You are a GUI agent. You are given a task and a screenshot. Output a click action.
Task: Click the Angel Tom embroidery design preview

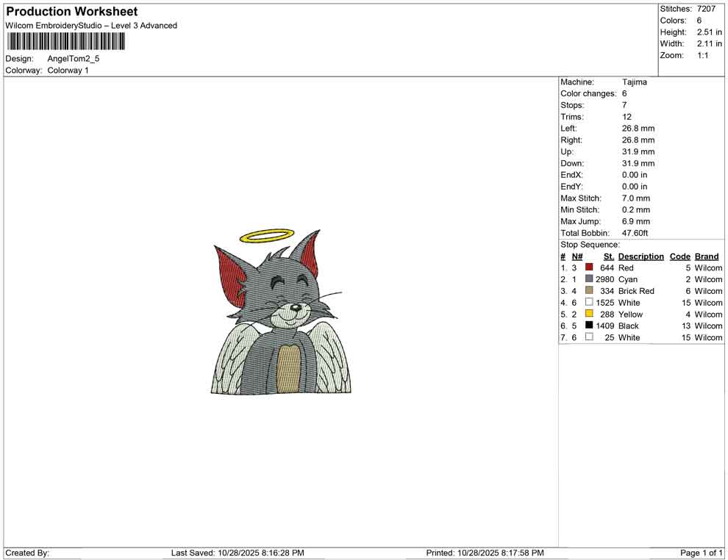[x=281, y=312]
